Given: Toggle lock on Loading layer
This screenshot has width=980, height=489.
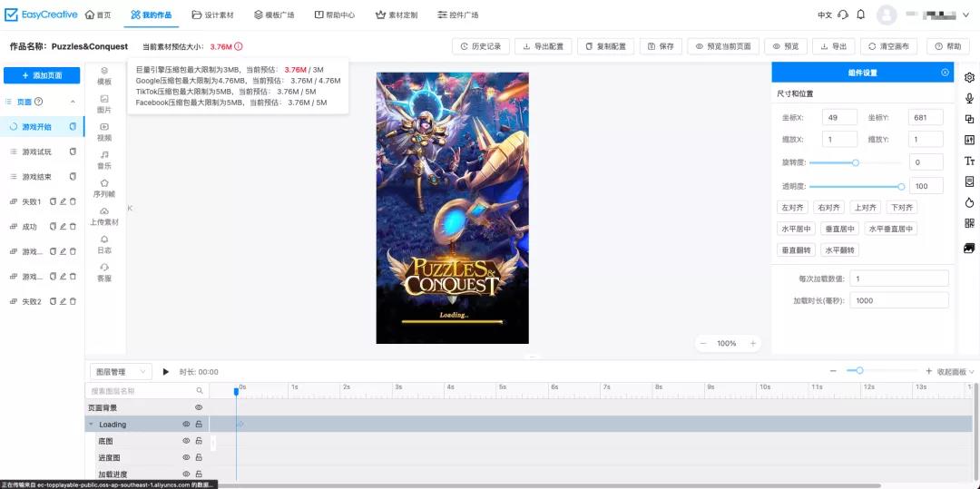Looking at the screenshot, I should click(x=199, y=424).
